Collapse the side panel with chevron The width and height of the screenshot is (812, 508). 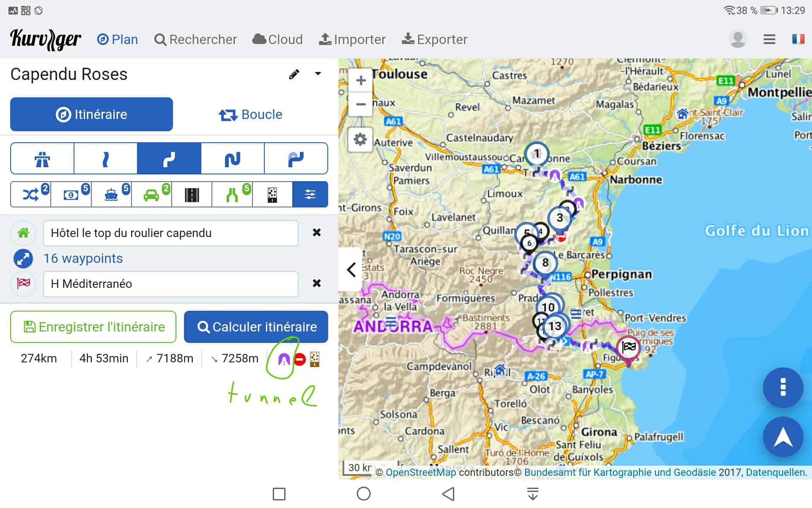click(351, 269)
